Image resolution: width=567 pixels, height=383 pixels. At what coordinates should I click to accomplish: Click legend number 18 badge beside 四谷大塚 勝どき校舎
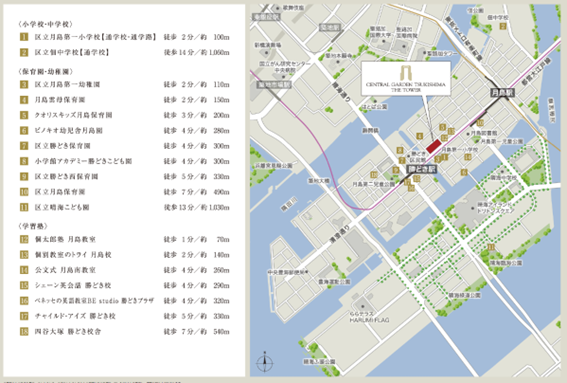[x=24, y=331]
